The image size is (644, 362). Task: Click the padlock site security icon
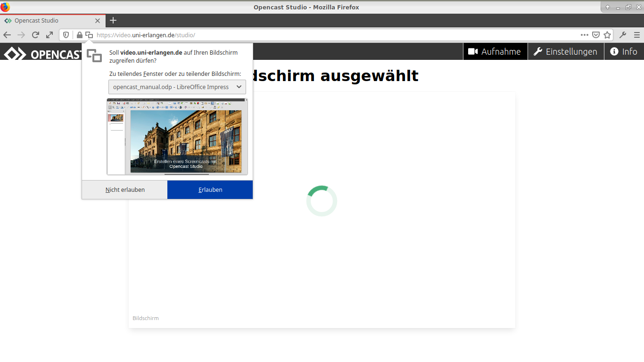[x=79, y=35]
